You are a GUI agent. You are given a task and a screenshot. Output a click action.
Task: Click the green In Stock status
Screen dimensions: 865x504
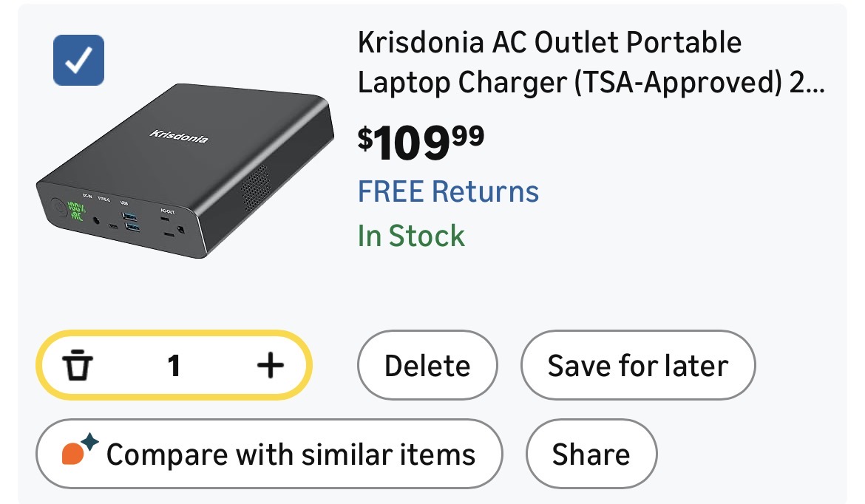(411, 236)
